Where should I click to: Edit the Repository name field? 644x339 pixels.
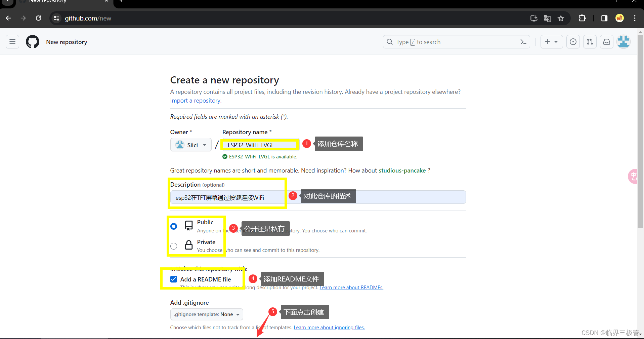(260, 145)
